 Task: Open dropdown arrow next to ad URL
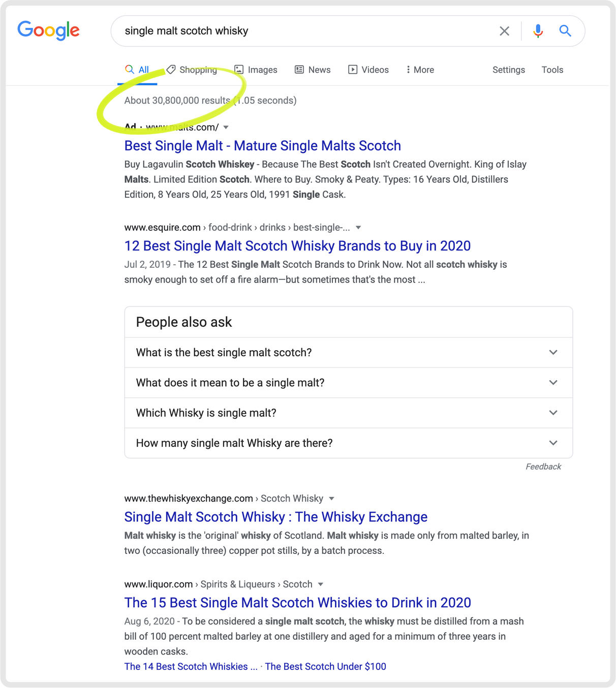point(226,127)
